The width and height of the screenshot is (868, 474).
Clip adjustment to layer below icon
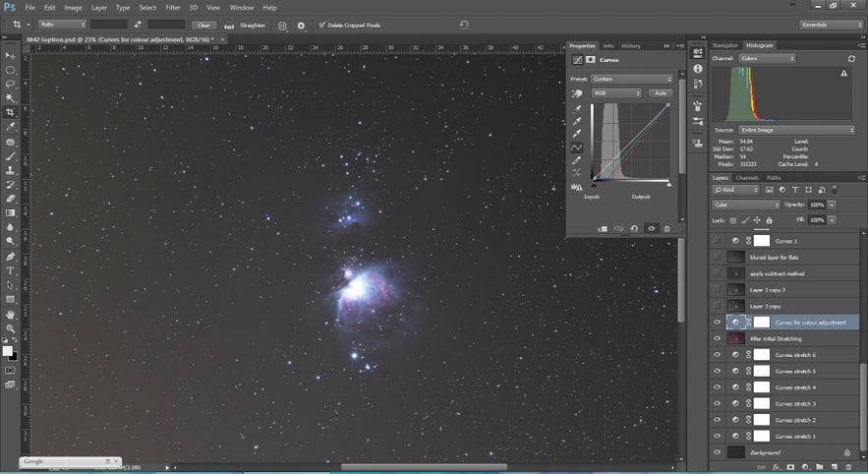click(x=603, y=229)
